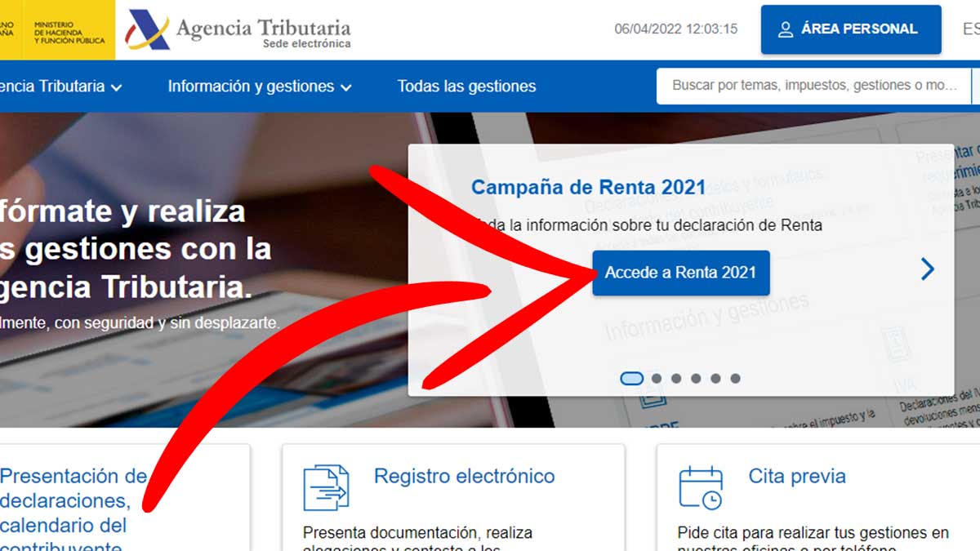
Task: Open the Cita previa title link
Action: (x=796, y=476)
